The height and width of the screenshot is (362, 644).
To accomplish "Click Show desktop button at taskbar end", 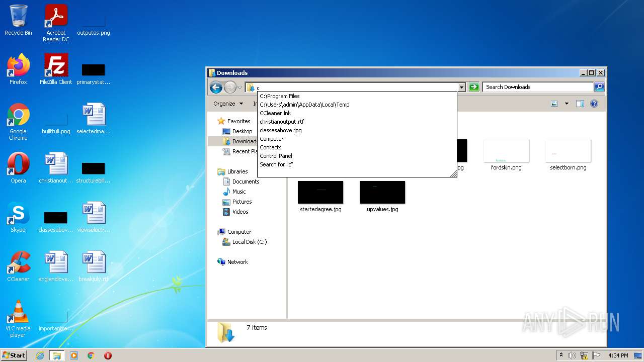I will (639, 355).
